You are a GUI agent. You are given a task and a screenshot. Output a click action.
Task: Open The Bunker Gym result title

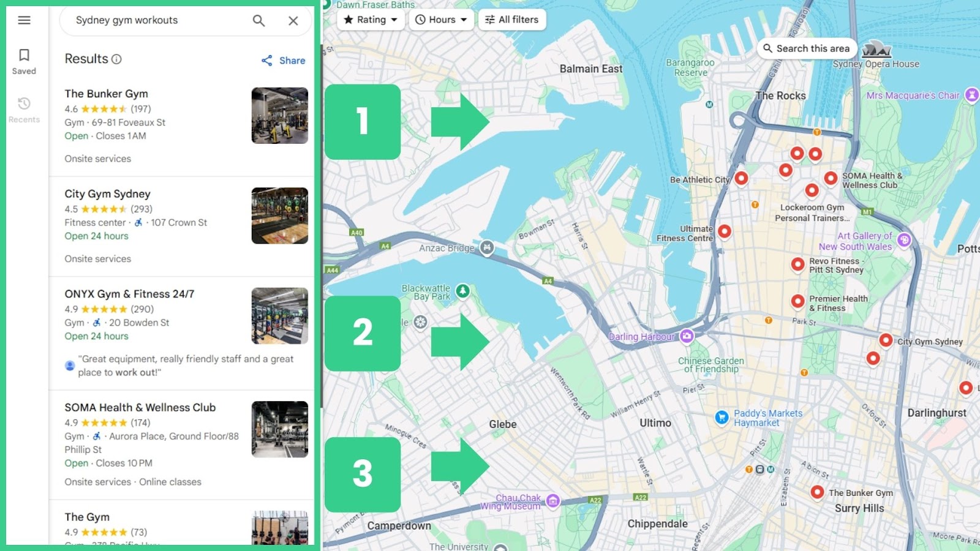[107, 94]
